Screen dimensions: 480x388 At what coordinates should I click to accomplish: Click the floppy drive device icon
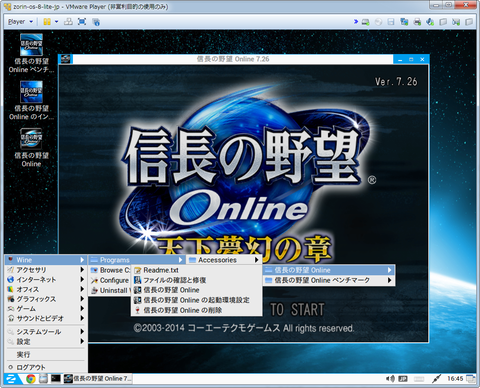click(391, 22)
